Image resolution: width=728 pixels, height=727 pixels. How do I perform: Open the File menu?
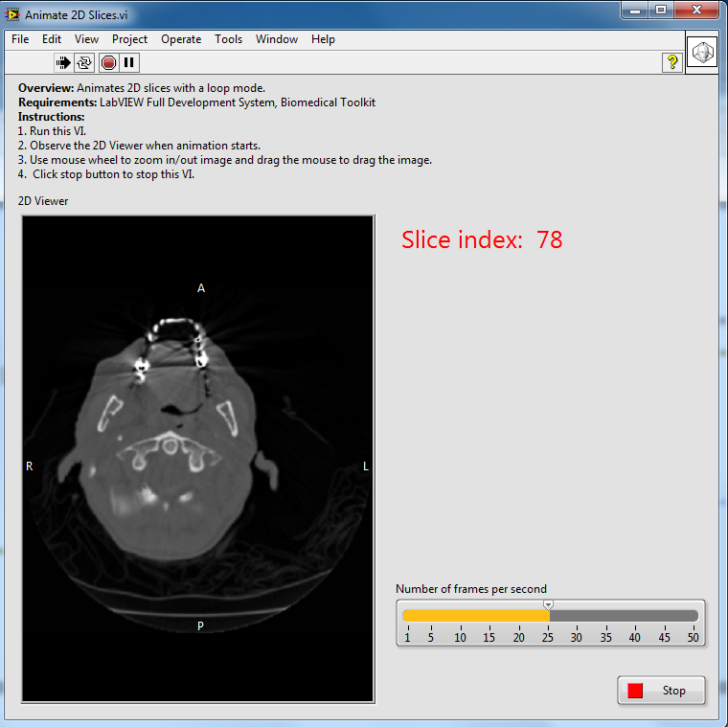20,39
